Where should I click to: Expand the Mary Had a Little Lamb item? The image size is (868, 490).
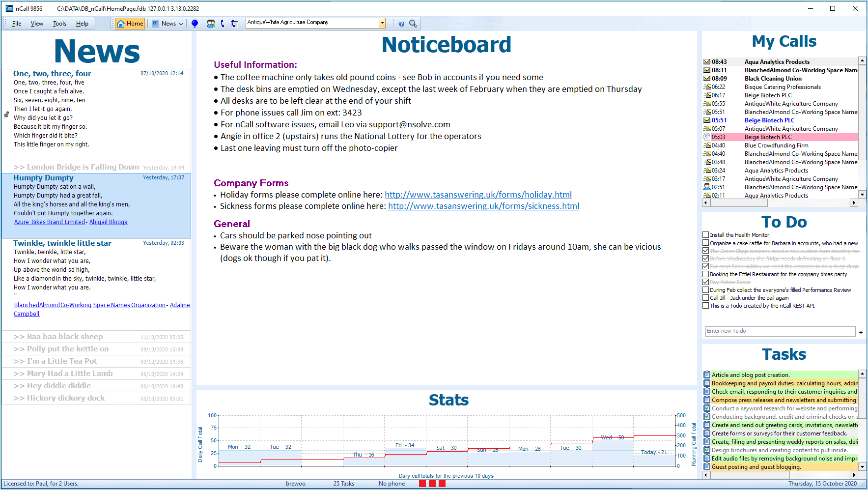pyautogui.click(x=96, y=374)
